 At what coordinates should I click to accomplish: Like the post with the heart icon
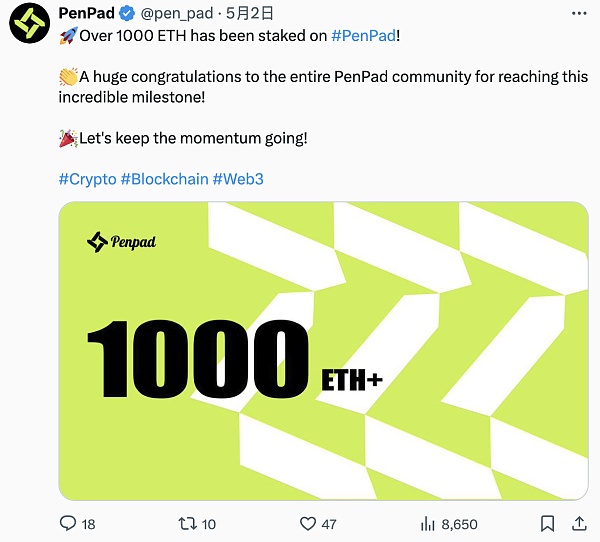tap(308, 523)
